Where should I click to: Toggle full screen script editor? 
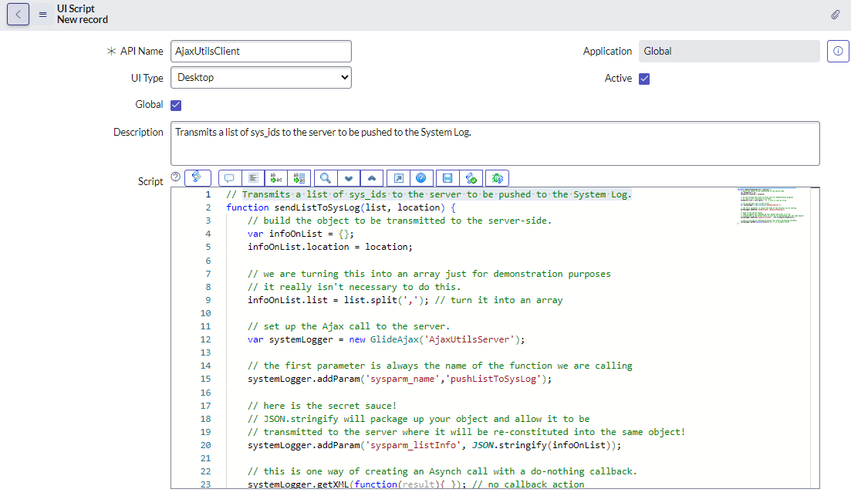point(398,178)
